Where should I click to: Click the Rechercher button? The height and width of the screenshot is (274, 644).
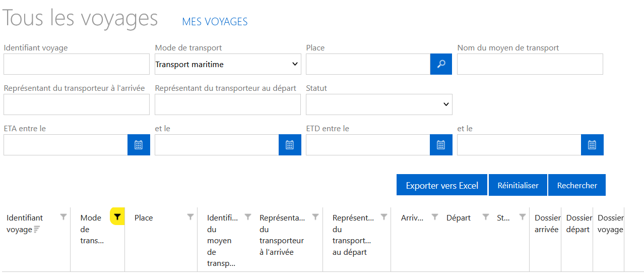pos(577,185)
